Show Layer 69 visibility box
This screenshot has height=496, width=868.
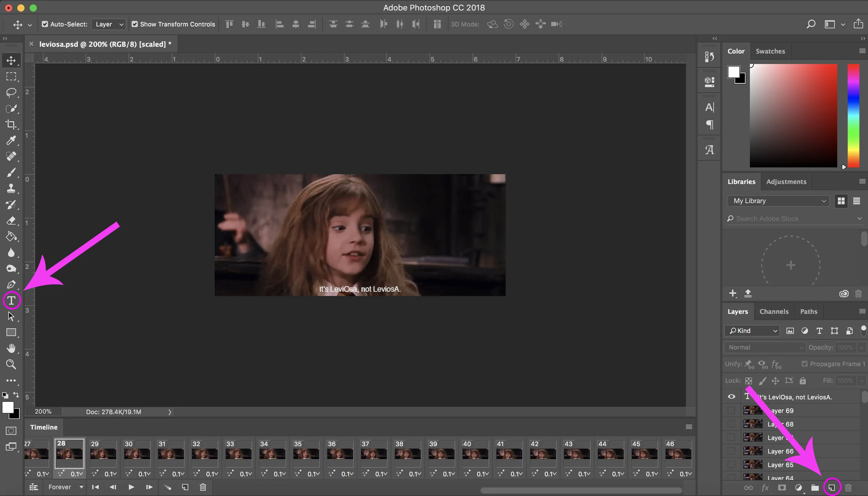[x=731, y=410]
